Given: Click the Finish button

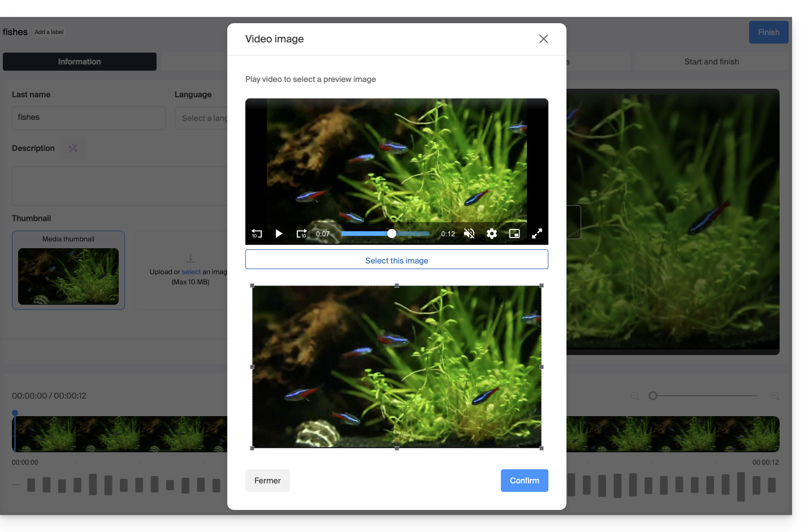Looking at the screenshot, I should 768,32.
